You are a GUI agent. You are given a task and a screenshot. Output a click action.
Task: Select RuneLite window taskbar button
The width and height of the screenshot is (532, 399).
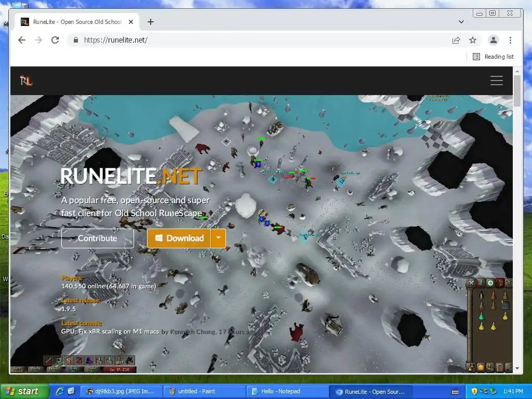pos(370,392)
